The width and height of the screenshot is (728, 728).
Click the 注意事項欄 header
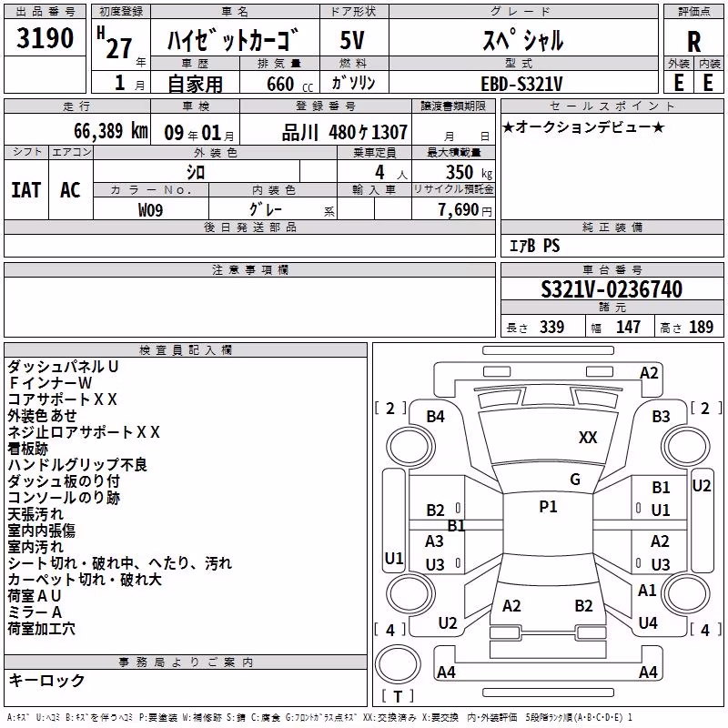point(249,269)
